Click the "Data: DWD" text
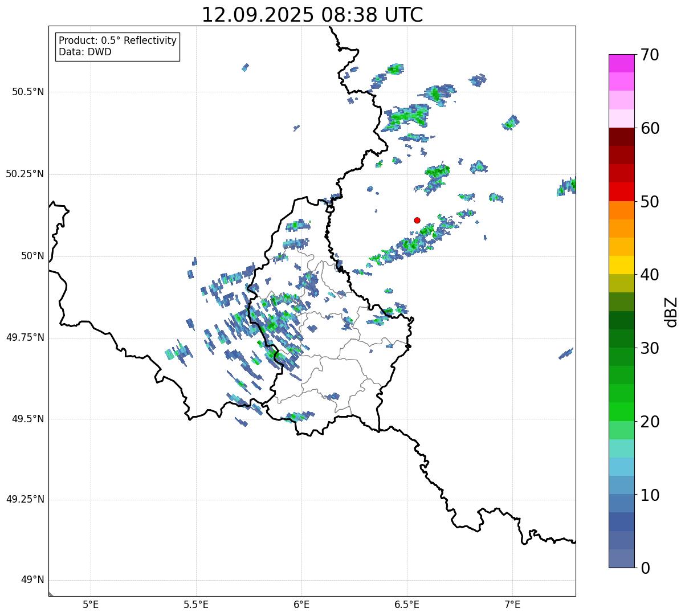 85,52
